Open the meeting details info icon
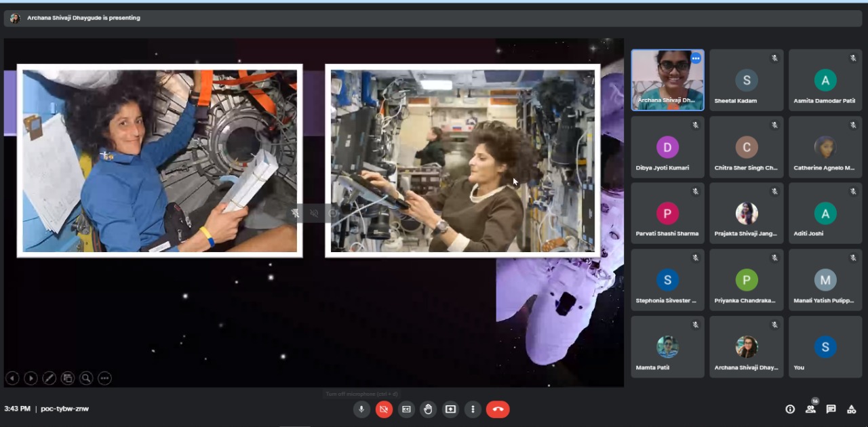 pos(790,409)
